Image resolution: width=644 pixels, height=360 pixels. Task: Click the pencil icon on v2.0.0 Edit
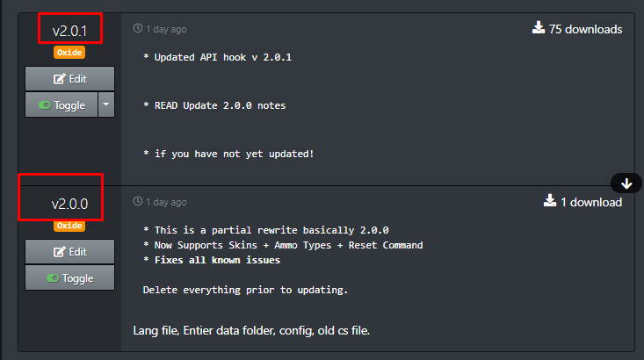60,252
